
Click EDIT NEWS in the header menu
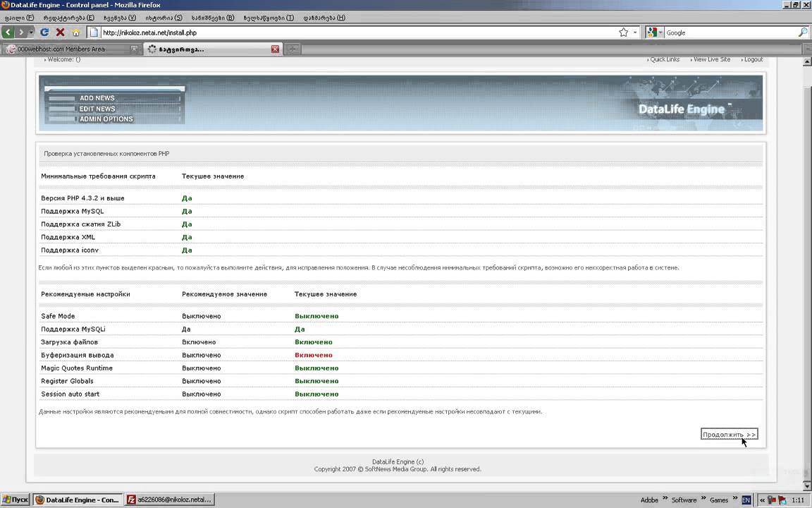[97, 109]
